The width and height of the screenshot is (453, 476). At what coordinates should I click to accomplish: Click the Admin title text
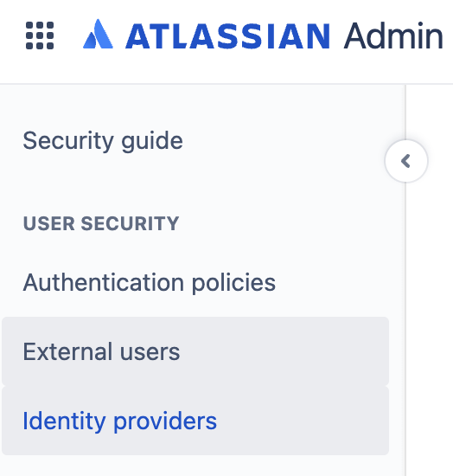393,35
